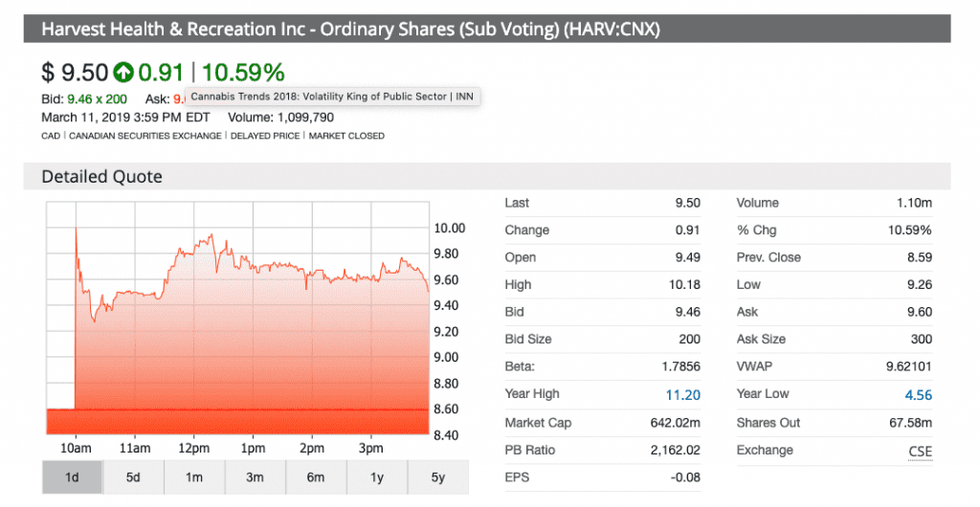Screen dimensions: 980x507
Task: Open the CSE exchange link
Action: tap(919, 451)
